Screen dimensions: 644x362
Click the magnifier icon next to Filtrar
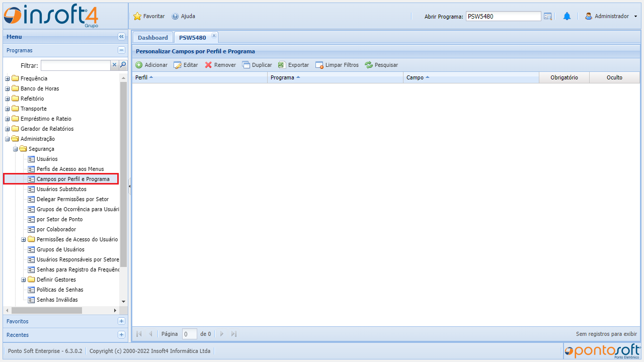[x=123, y=65]
